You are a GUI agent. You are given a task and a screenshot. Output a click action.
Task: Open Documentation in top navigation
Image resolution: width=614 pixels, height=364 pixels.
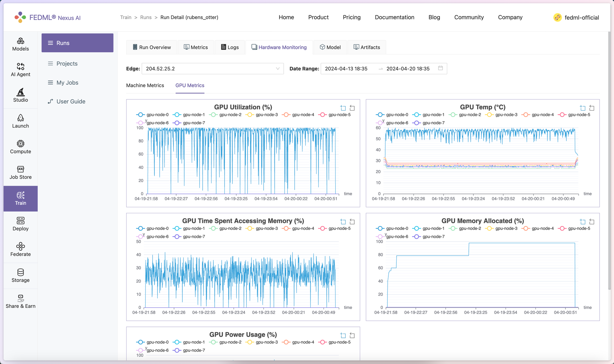tap(394, 17)
